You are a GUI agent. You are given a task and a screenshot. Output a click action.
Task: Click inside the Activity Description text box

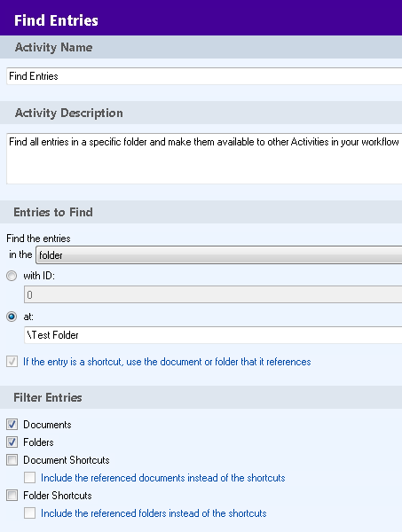tap(204, 159)
